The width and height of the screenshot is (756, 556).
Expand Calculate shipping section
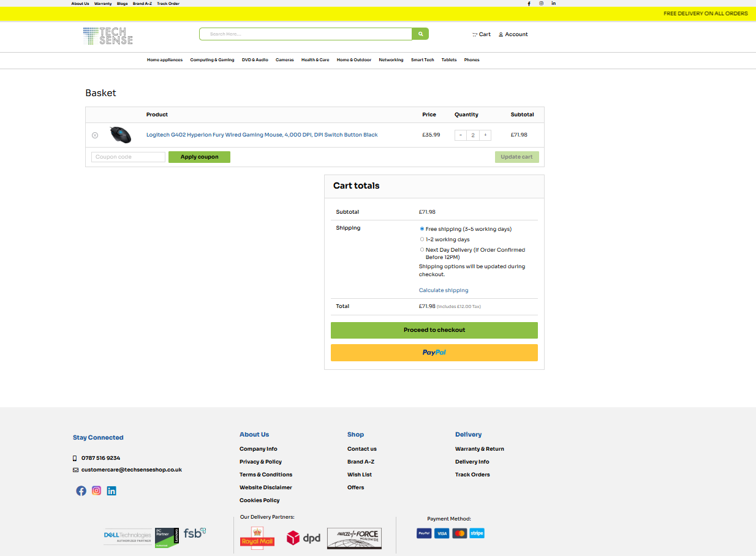point(444,290)
